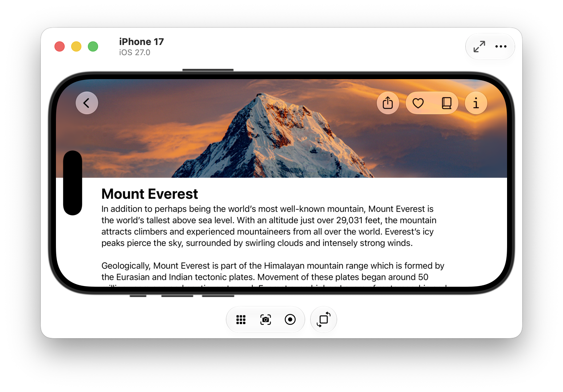The image size is (563, 392).
Task: Take a simulator screenshot
Action: pyautogui.click(x=266, y=319)
